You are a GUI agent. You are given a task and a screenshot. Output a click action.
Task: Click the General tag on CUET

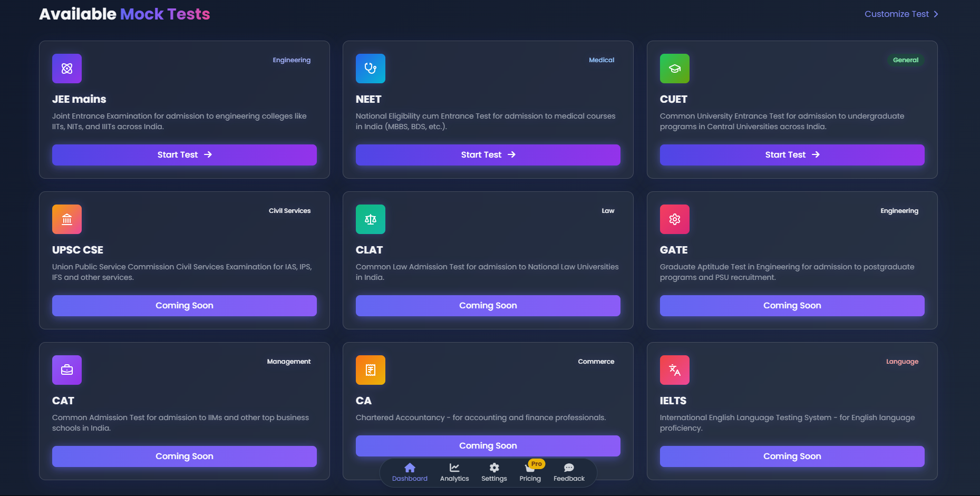[906, 60]
